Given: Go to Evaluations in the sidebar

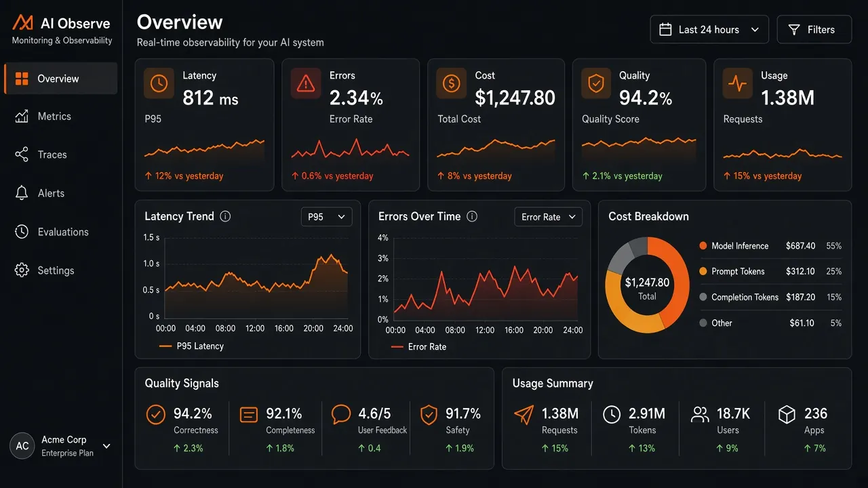Looking at the screenshot, I should pyautogui.click(x=61, y=232).
